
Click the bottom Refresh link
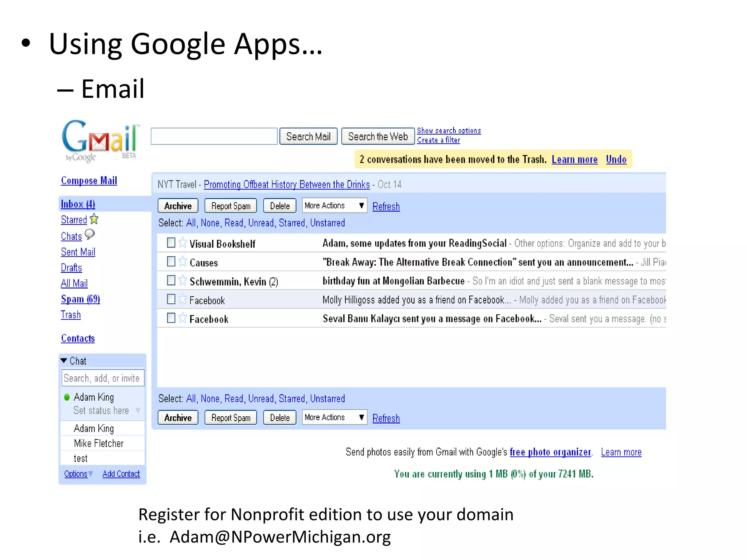[386, 418]
